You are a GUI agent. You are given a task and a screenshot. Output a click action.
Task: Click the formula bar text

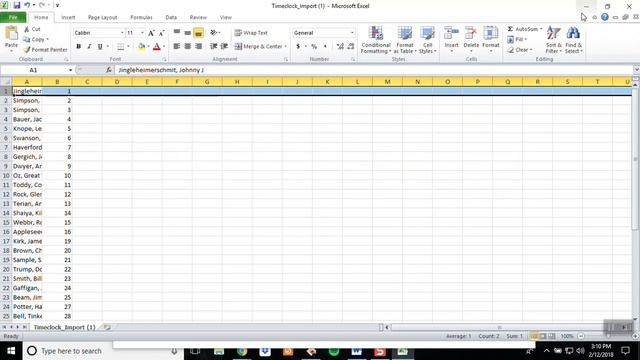coord(161,70)
